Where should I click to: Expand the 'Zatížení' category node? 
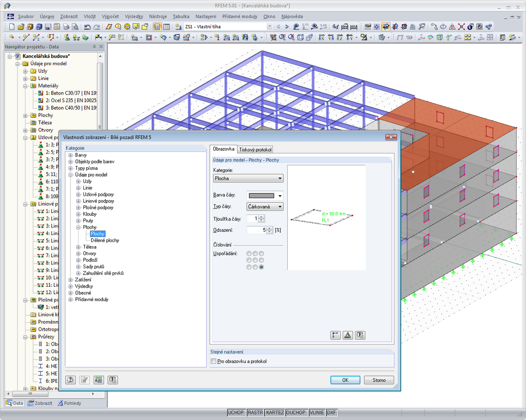[x=70, y=280]
